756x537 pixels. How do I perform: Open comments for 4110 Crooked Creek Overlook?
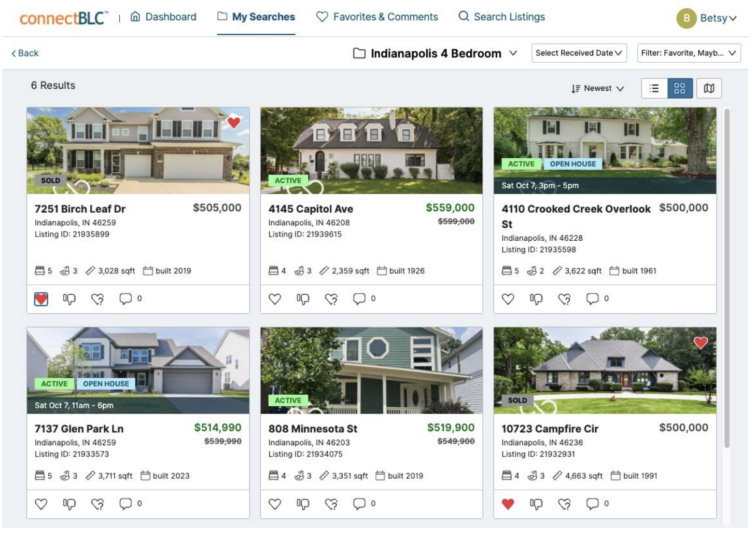click(592, 299)
